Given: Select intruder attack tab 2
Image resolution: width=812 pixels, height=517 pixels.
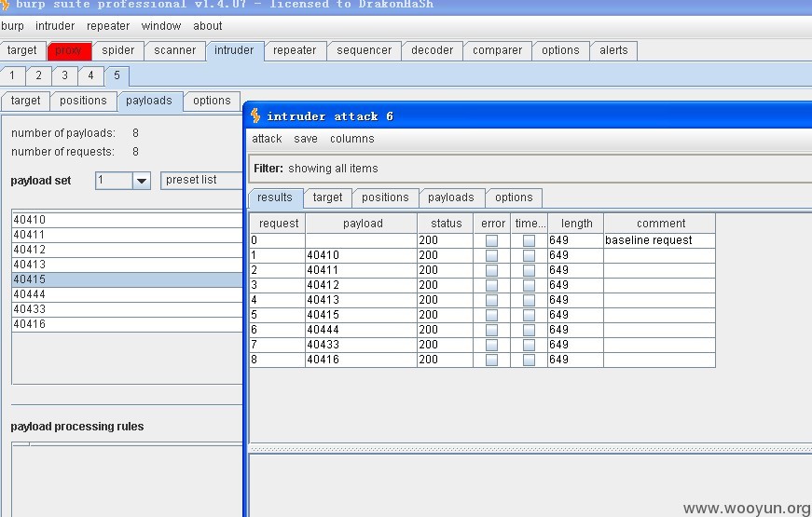Looking at the screenshot, I should coord(39,75).
